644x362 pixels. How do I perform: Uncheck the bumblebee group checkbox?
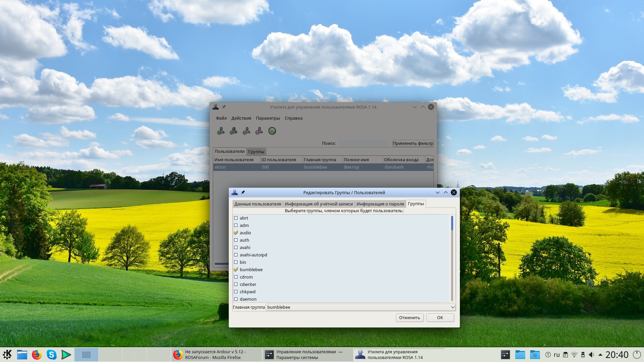click(x=236, y=269)
